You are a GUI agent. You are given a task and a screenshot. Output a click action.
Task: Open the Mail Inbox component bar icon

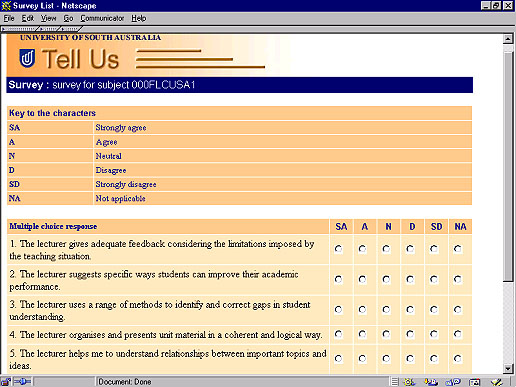431,382
